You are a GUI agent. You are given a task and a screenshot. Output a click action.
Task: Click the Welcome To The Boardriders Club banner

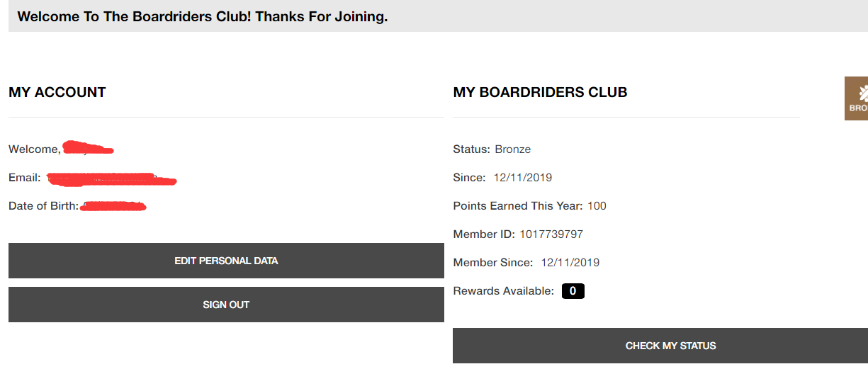tap(203, 17)
